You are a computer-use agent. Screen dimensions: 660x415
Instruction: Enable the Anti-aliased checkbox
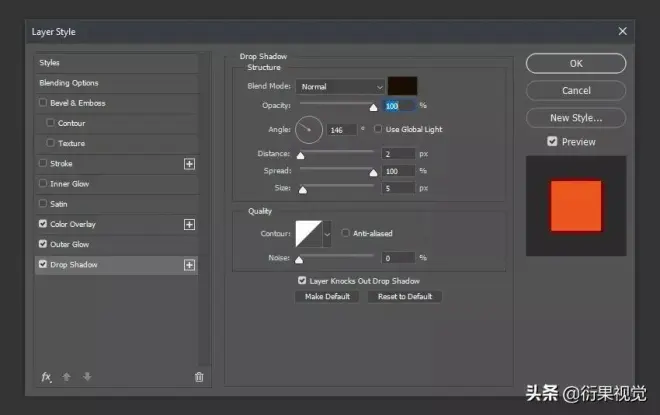(x=345, y=233)
